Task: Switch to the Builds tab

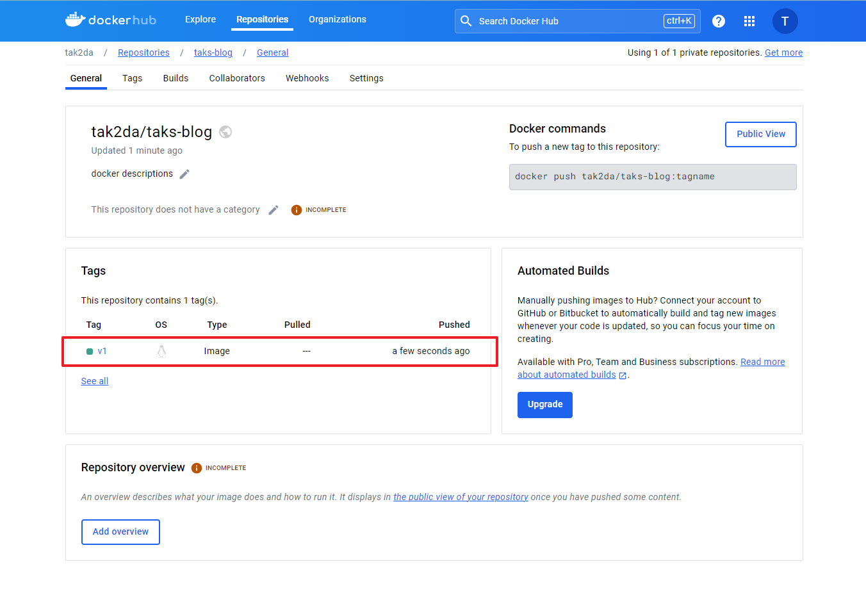Action: (x=176, y=78)
